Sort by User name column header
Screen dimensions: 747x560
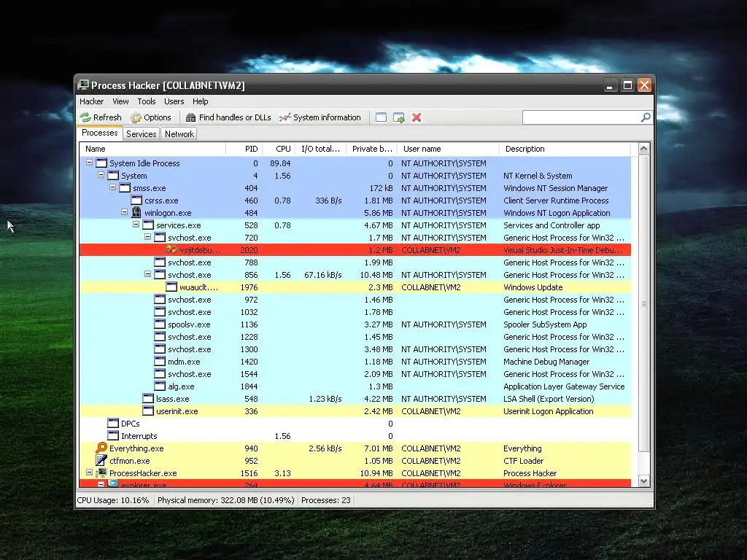[449, 149]
